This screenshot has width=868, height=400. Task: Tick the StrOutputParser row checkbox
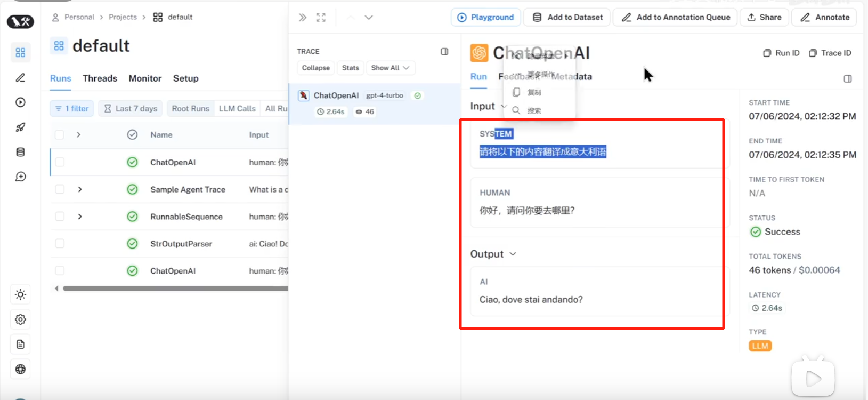coord(60,244)
